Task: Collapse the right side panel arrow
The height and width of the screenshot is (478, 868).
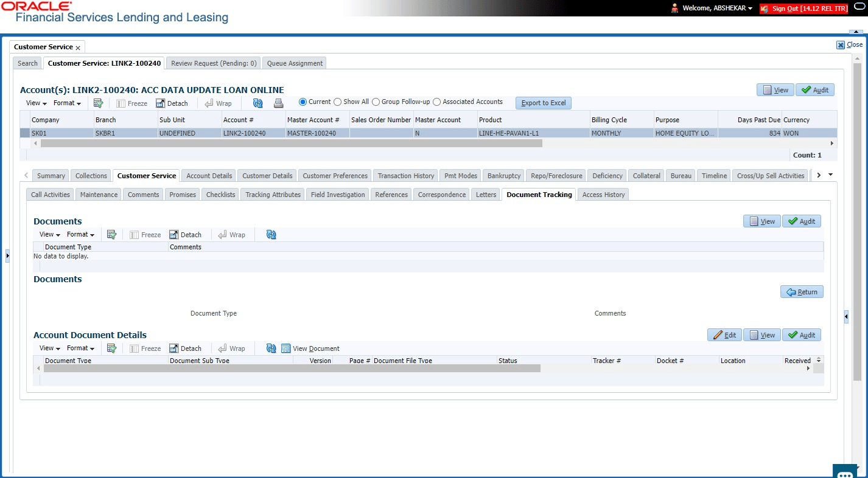Action: pyautogui.click(x=846, y=317)
